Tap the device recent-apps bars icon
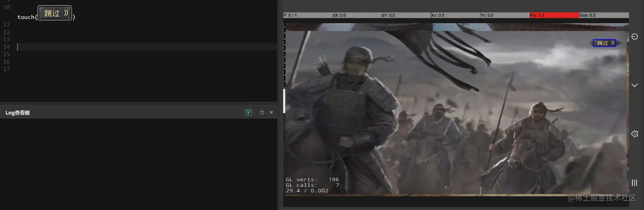The image size is (644, 210). pyautogui.click(x=635, y=183)
